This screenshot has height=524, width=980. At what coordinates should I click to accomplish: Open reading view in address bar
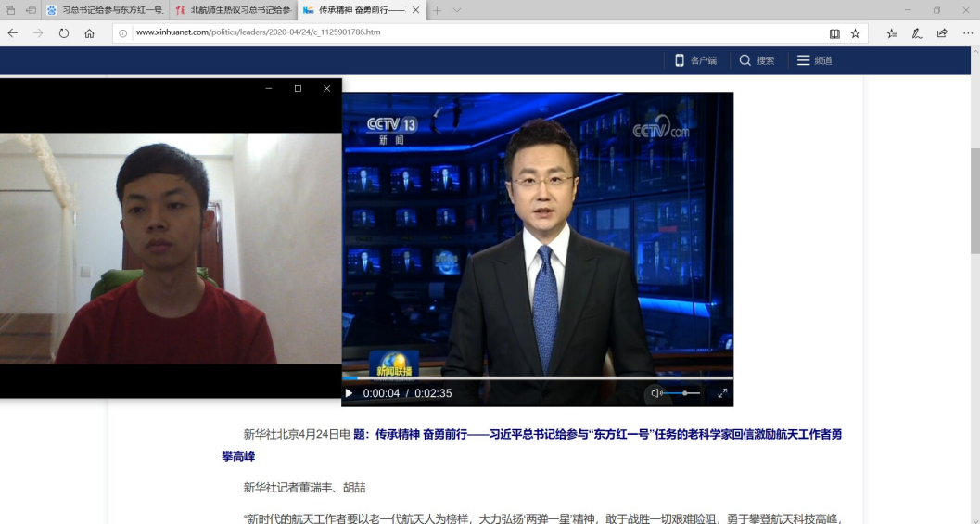(834, 33)
